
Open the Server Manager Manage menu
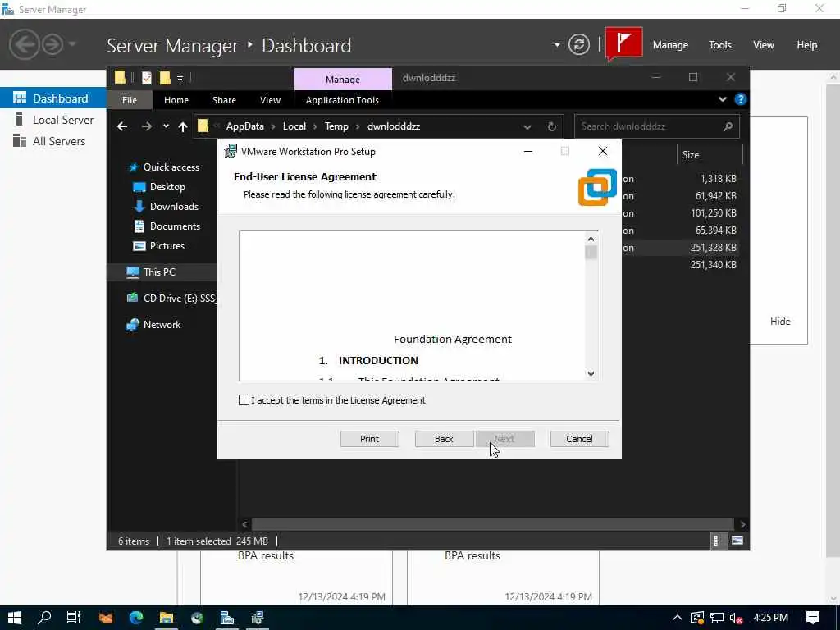(x=670, y=45)
